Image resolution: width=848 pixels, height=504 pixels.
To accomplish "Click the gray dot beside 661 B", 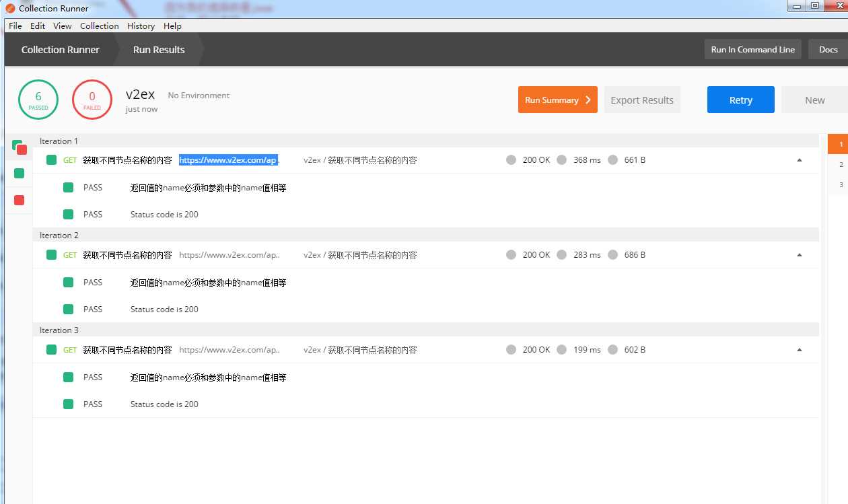I will 612,160.
